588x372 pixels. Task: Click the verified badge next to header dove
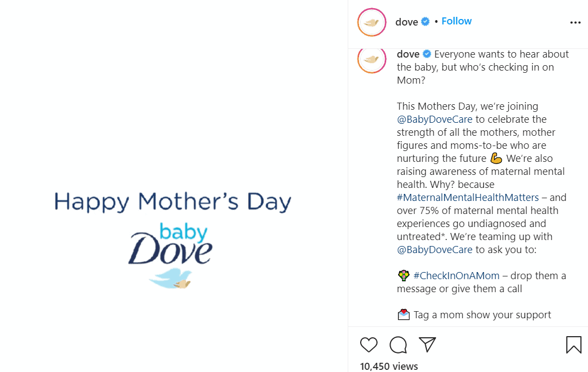[426, 22]
